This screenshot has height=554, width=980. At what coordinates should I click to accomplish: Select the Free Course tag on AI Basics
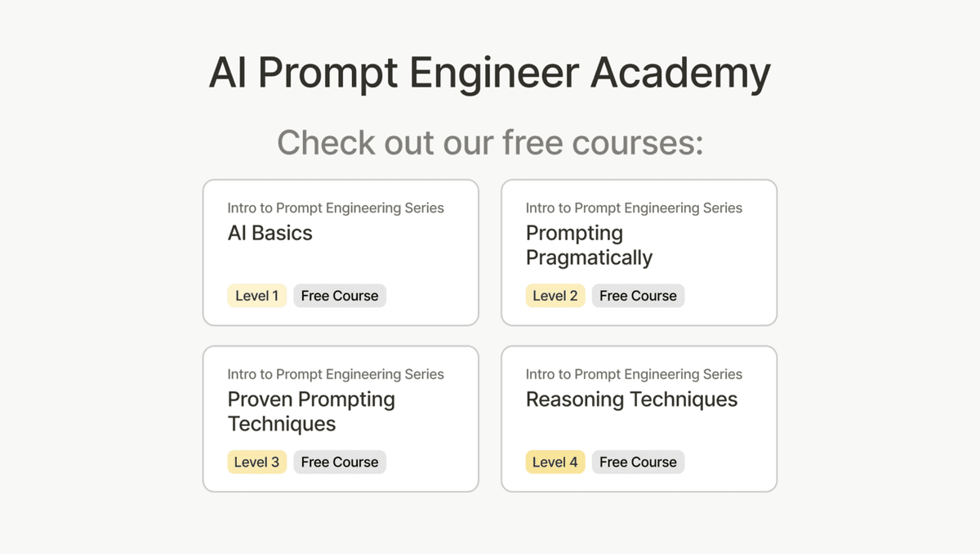tap(340, 295)
